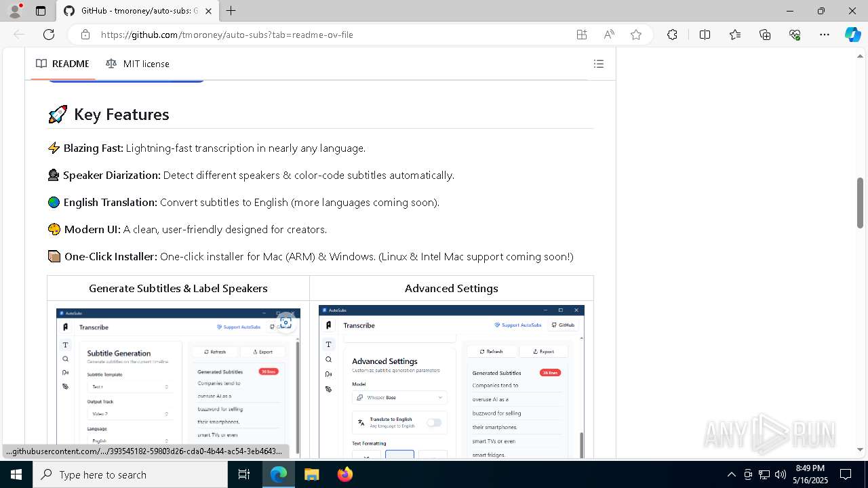Click the One-Click Installer feature text
868x488 pixels.
click(311, 256)
